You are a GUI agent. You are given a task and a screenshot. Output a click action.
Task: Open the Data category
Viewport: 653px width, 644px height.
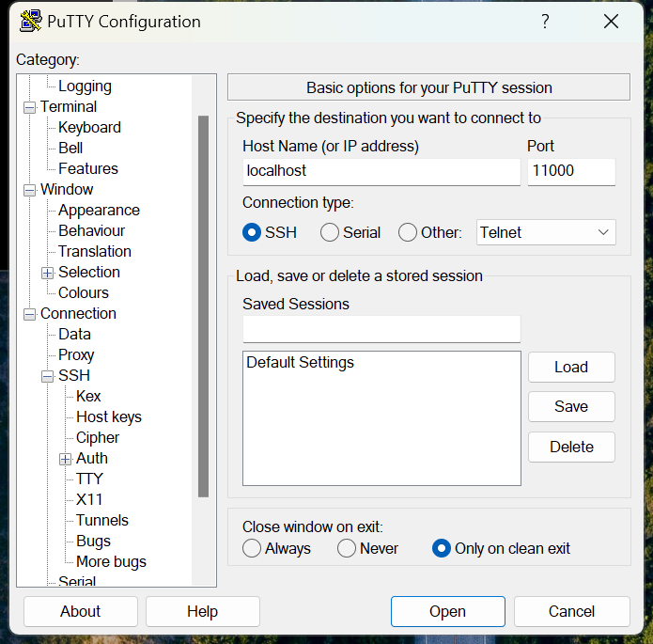point(74,335)
